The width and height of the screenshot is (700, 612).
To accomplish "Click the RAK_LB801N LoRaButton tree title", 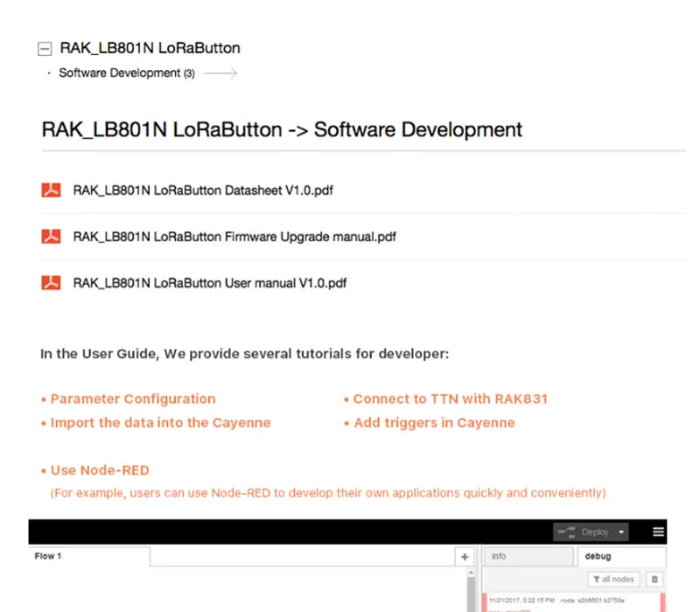I will (x=150, y=48).
